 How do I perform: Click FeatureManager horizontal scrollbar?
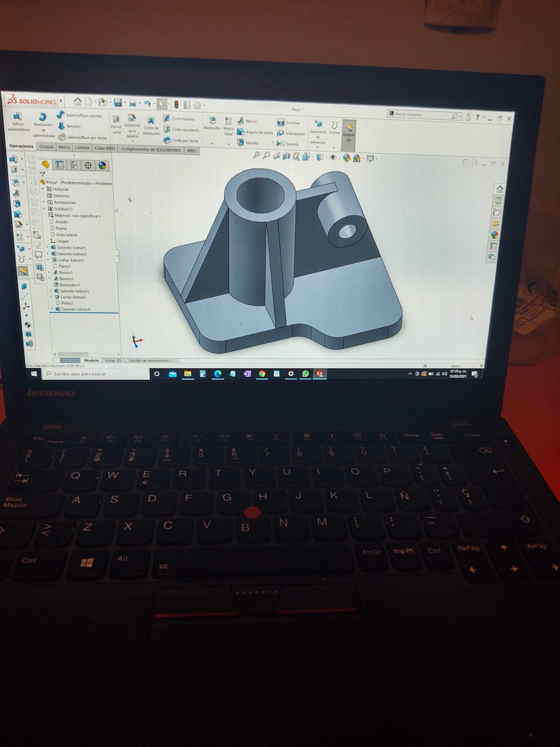73,354
